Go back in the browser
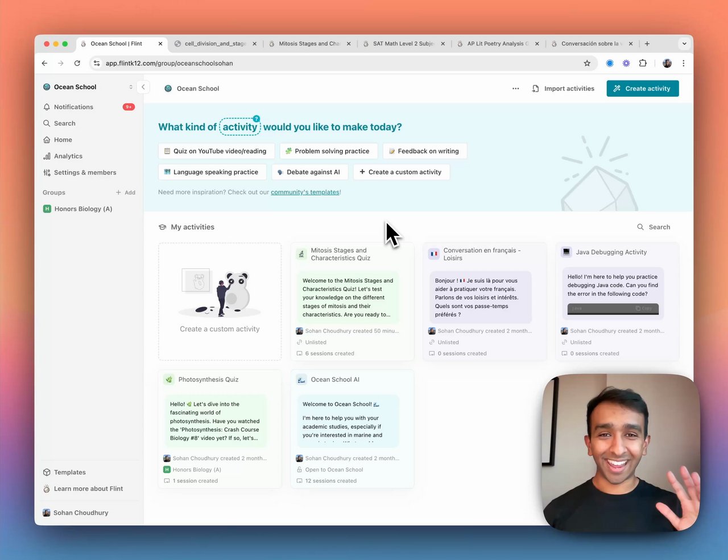 [x=45, y=64]
